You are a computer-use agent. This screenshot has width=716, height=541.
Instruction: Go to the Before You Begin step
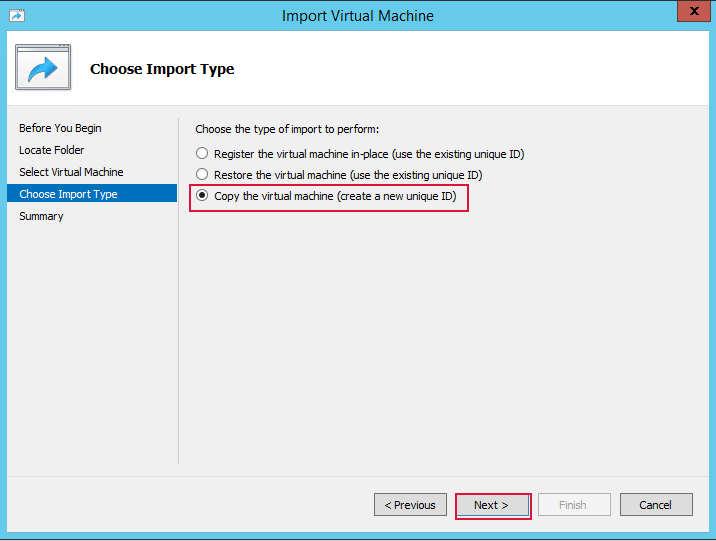pos(60,128)
